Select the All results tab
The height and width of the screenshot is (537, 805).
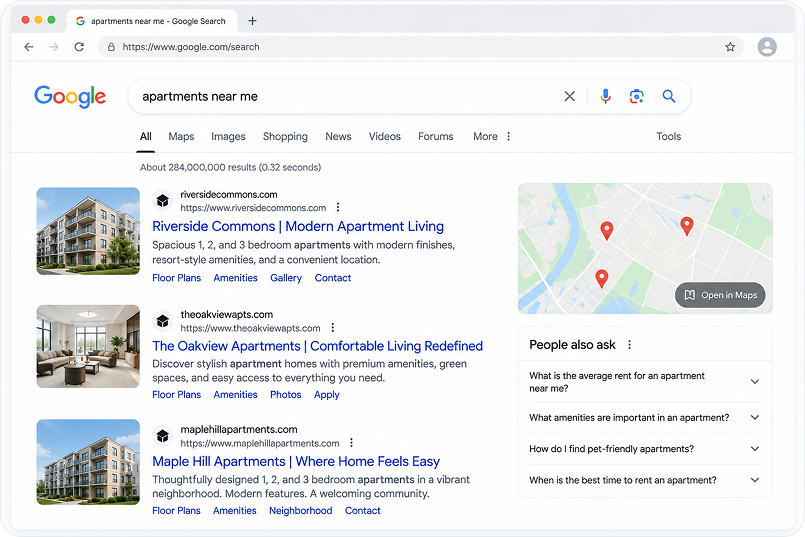click(x=146, y=137)
